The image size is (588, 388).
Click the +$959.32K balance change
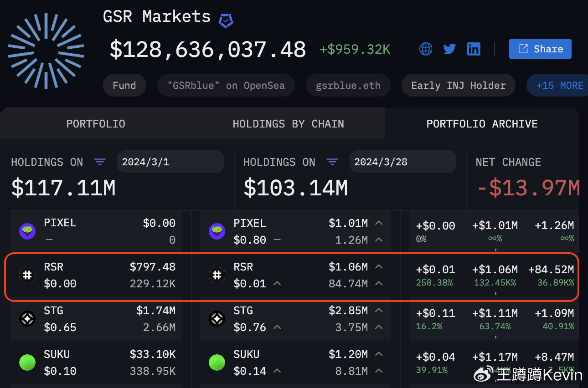355,49
